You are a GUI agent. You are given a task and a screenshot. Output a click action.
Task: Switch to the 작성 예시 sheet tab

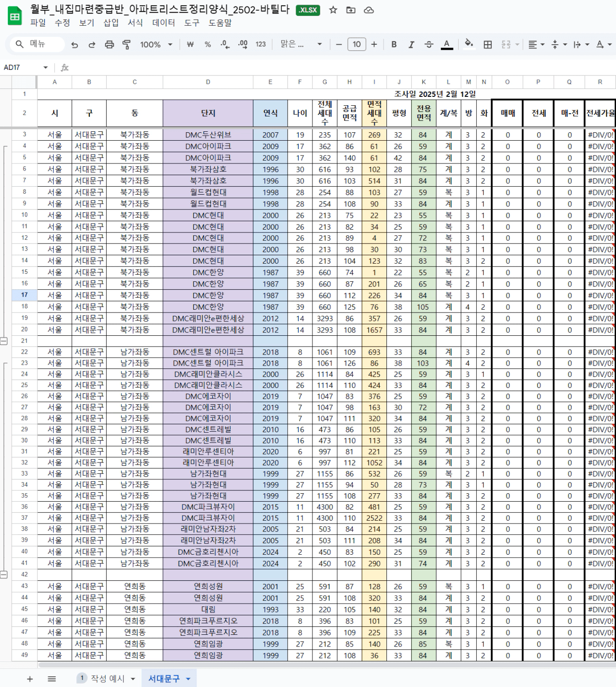[108, 679]
